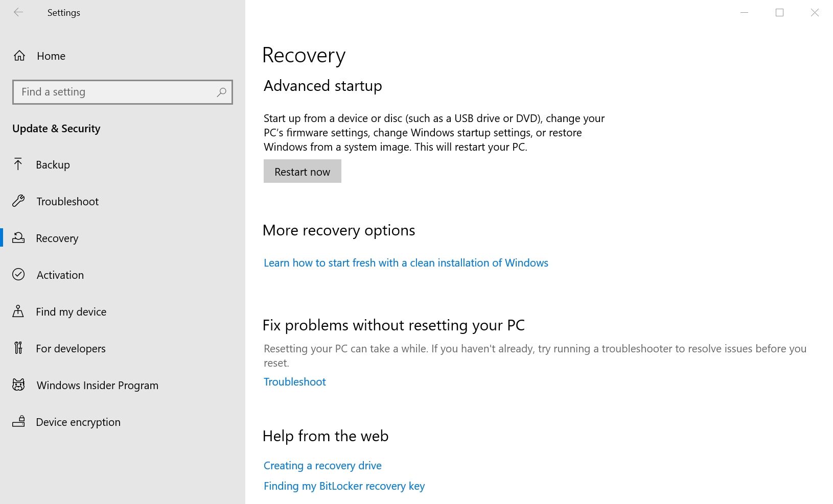Viewport: 833px width, 504px height.
Task: Open Creating a recovery drive link
Action: point(322,466)
